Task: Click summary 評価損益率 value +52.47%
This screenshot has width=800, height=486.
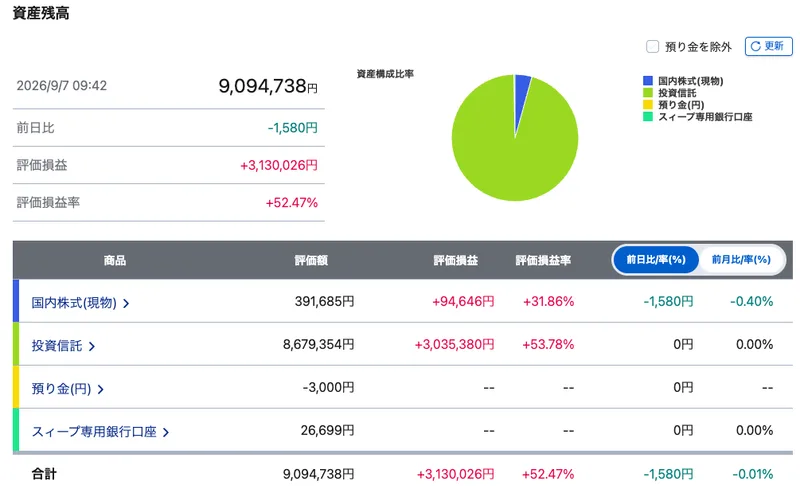Action: click(x=291, y=202)
